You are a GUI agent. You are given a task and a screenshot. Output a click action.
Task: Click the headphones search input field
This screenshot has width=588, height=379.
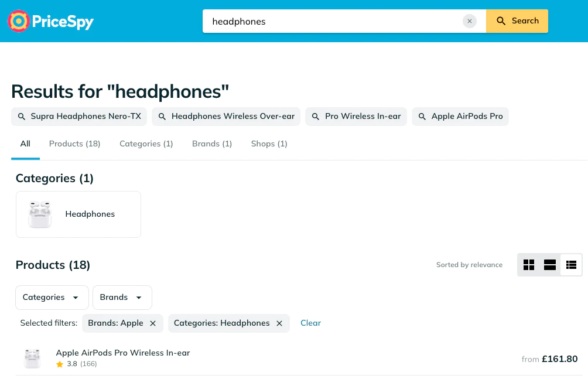333,21
